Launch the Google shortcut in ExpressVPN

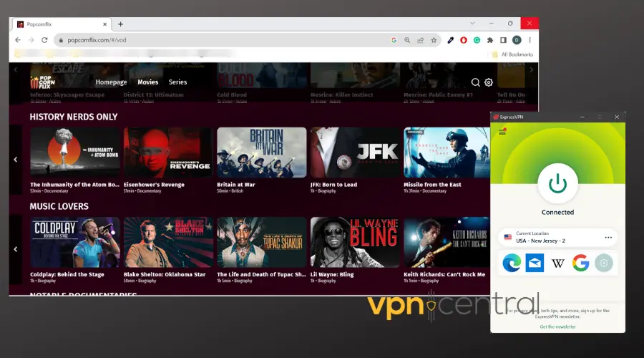pyautogui.click(x=581, y=263)
